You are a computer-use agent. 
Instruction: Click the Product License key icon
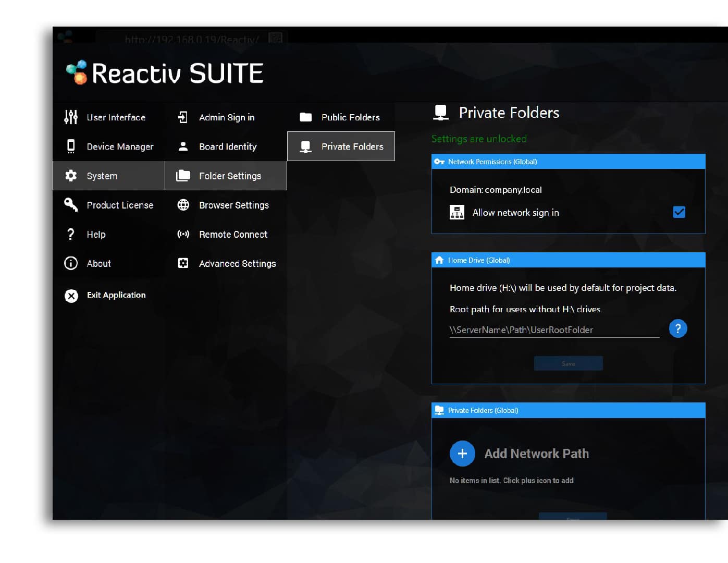[x=71, y=204]
